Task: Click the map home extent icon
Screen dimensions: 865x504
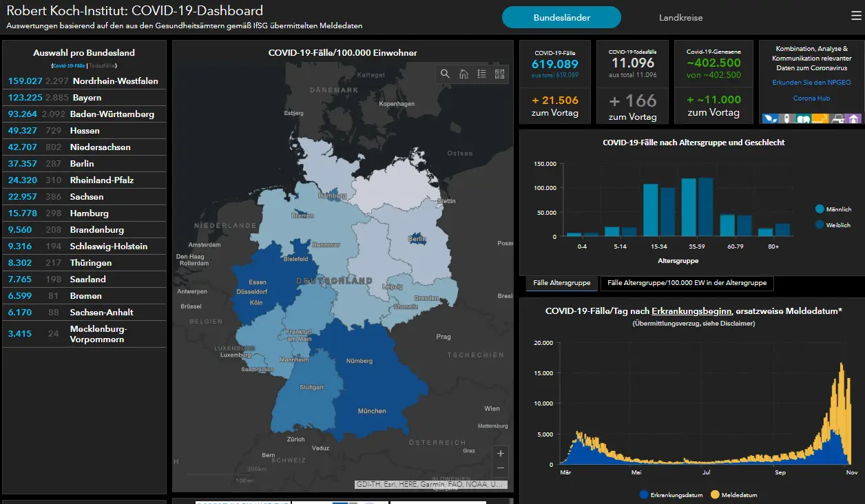Action: point(463,74)
